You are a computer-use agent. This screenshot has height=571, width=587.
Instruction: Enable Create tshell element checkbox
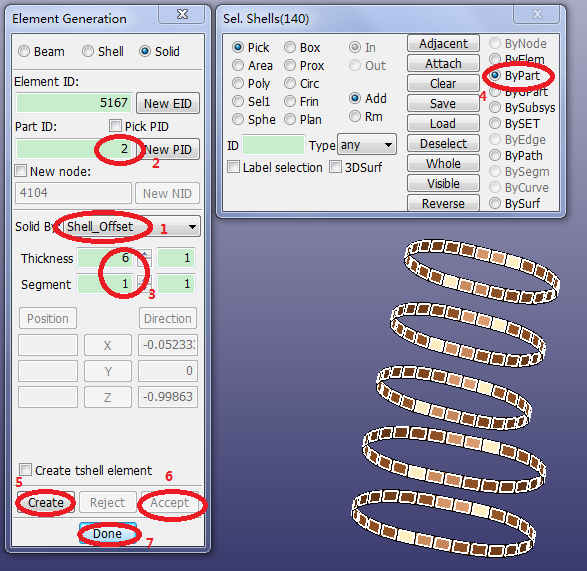25,470
